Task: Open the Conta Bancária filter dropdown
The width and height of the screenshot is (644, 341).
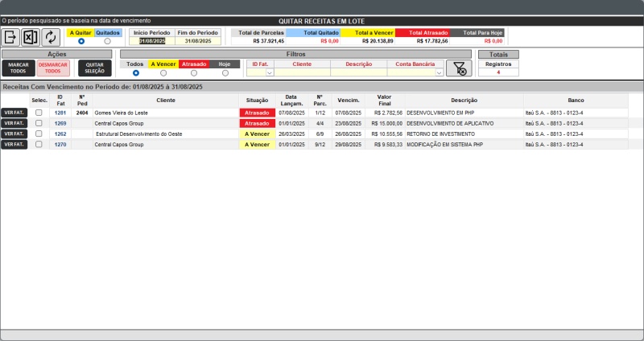Action: pyautogui.click(x=439, y=72)
